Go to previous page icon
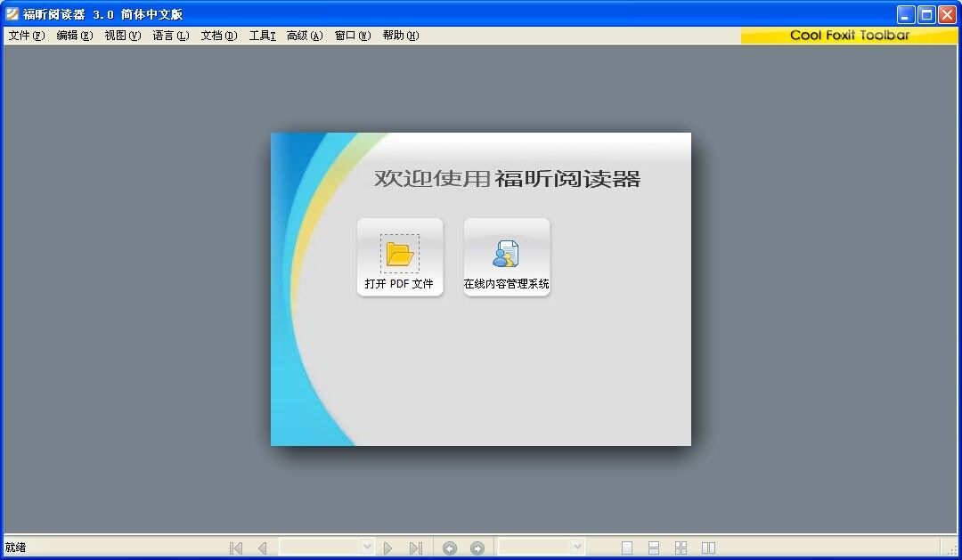Viewport: 962px width, 560px height. (x=263, y=548)
